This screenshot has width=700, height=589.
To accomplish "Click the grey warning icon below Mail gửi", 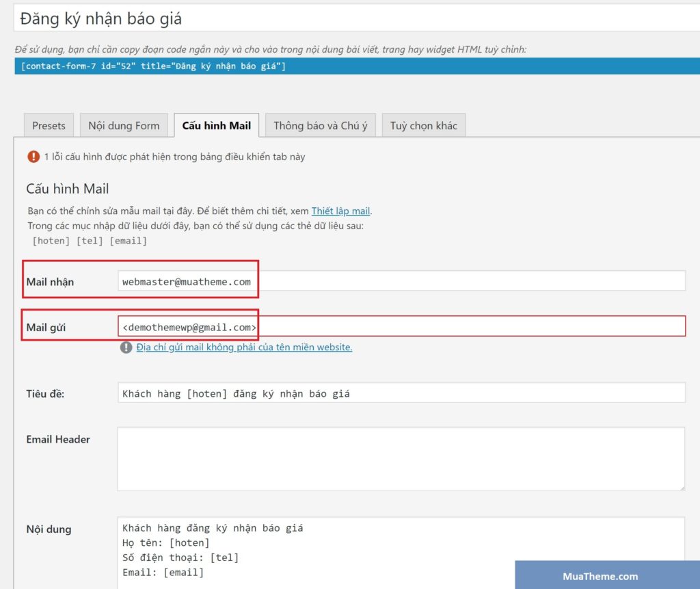I will [126, 348].
